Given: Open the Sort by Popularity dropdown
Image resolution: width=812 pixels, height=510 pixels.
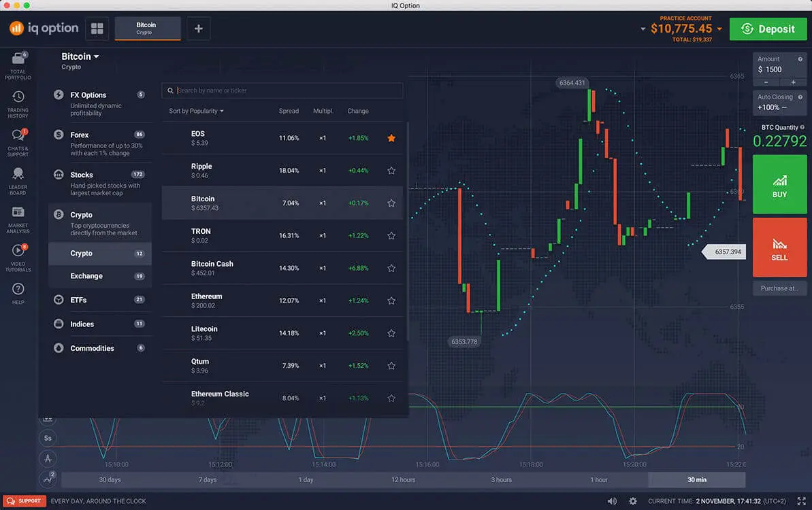Looking at the screenshot, I should 196,111.
